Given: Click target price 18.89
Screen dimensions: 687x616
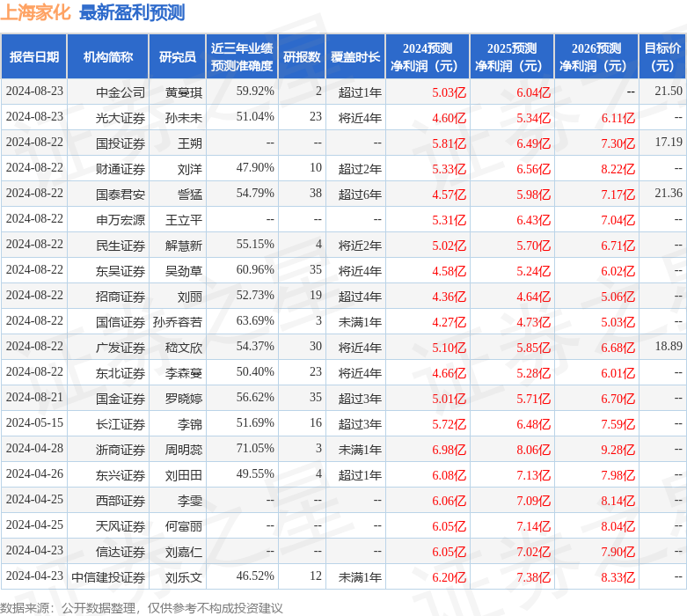Looking at the screenshot, I should [669, 346].
